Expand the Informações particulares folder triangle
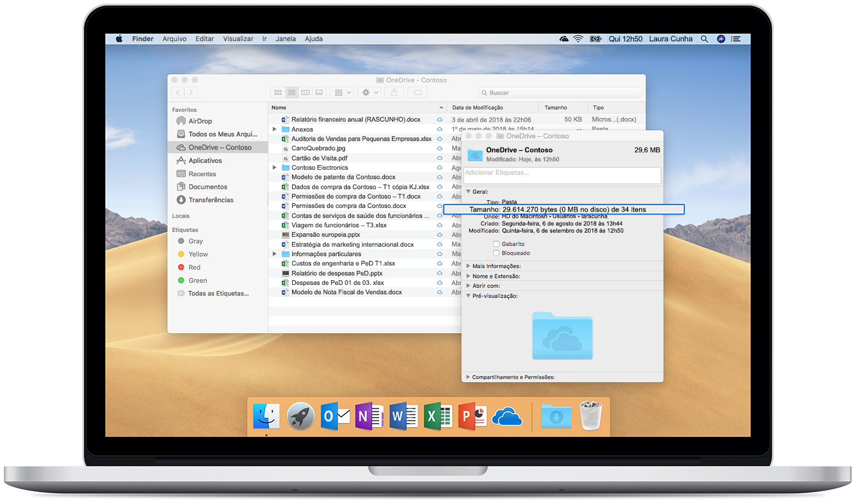The height and width of the screenshot is (504, 856). click(x=275, y=254)
